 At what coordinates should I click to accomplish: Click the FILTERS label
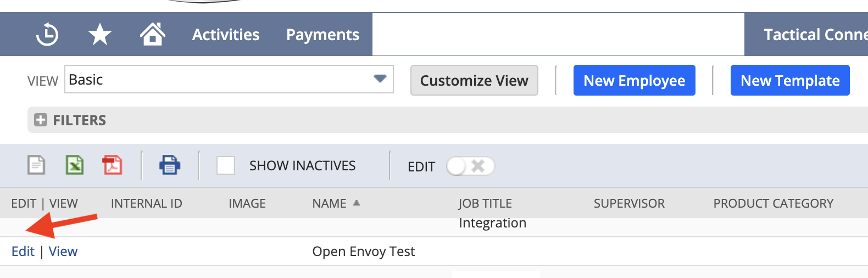pos(80,120)
